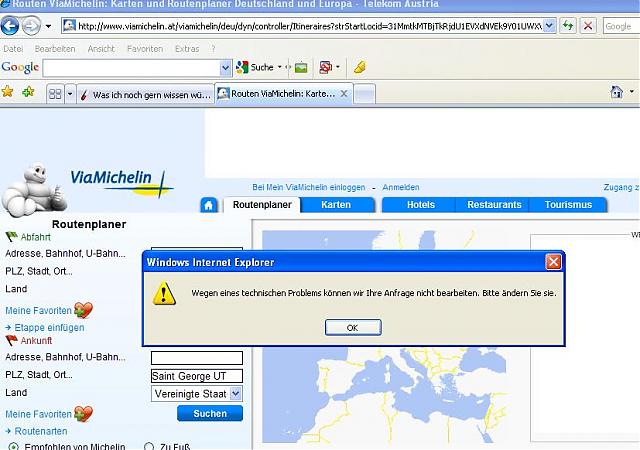Open the Hotels tab

[x=420, y=205]
